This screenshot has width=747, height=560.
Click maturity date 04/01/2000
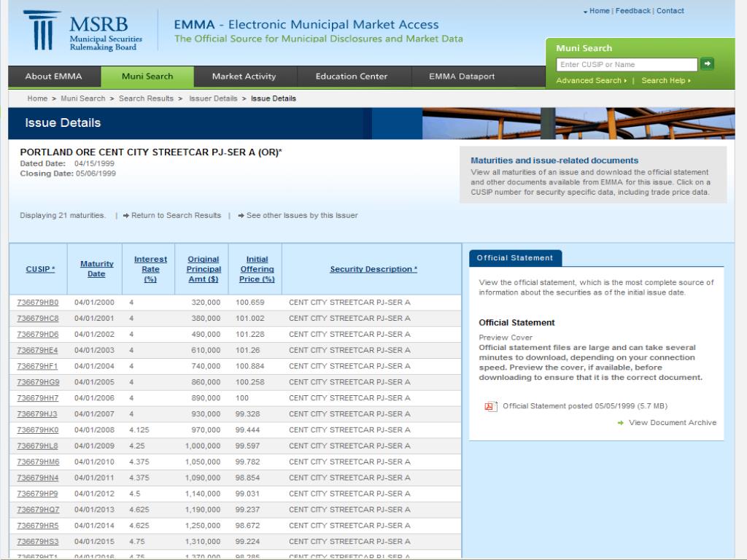coord(94,303)
